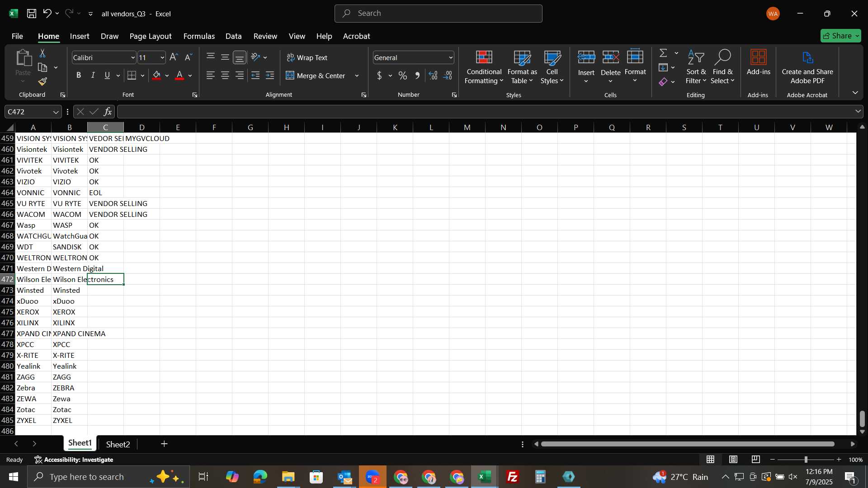Click AutoSum sigma icon

pyautogui.click(x=663, y=53)
